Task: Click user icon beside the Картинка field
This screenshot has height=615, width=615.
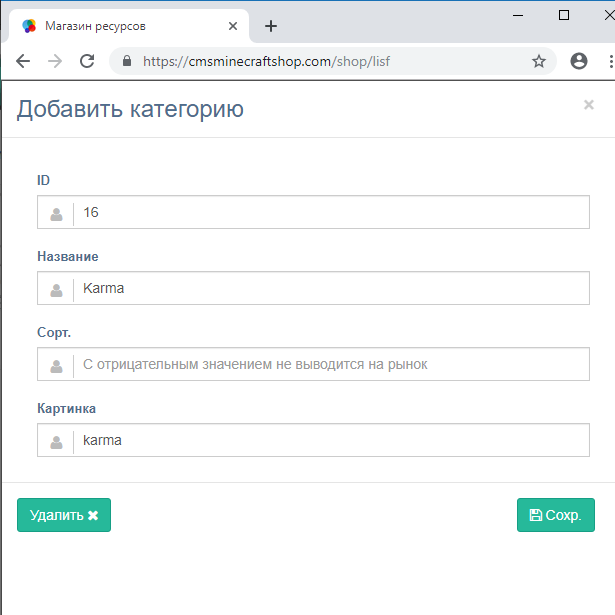Action: pos(57,441)
